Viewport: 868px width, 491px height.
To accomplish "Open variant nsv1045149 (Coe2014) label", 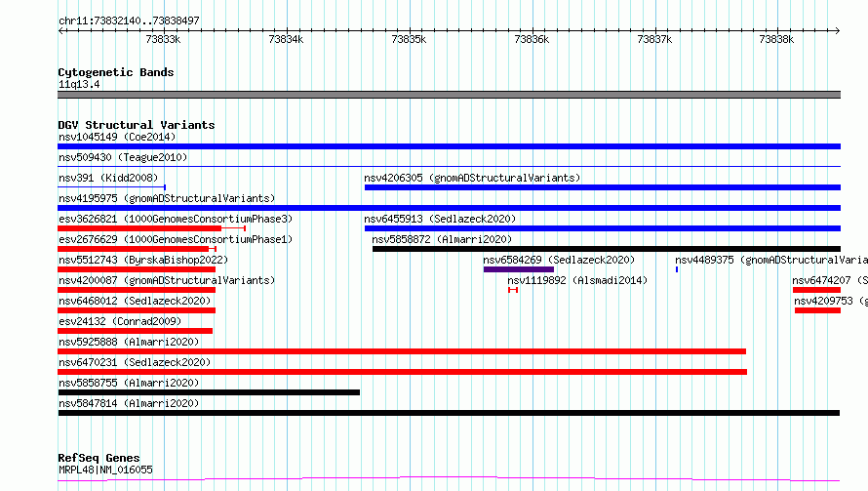I will click(117, 137).
